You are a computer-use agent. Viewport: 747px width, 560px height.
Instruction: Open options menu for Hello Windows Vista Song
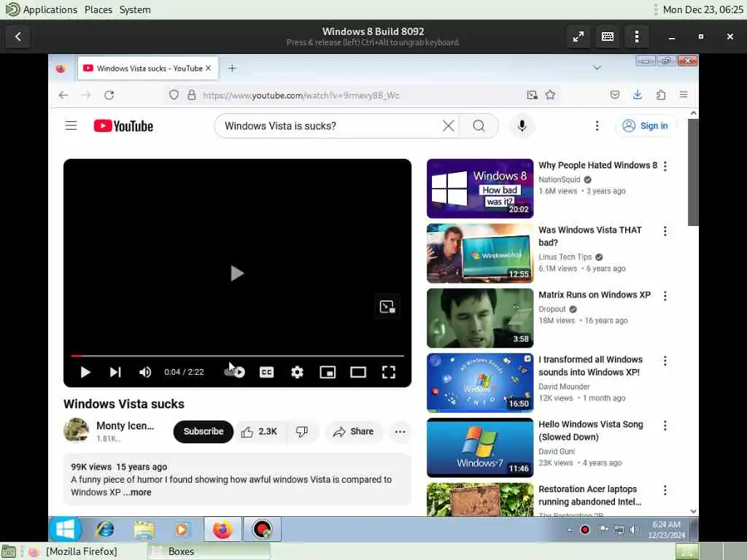click(x=665, y=425)
